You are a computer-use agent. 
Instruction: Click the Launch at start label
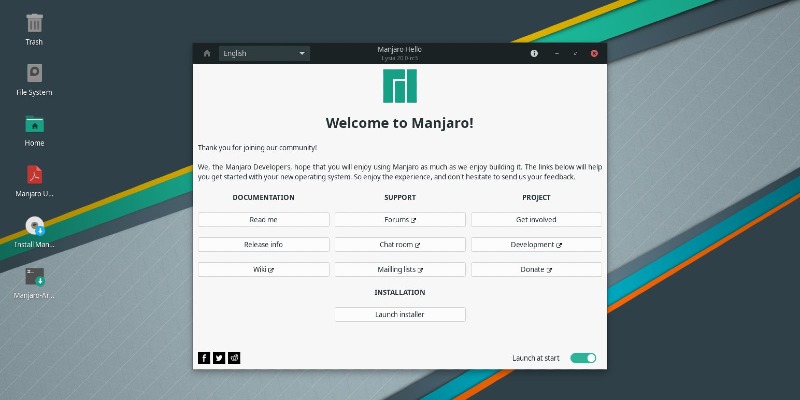[x=536, y=358]
